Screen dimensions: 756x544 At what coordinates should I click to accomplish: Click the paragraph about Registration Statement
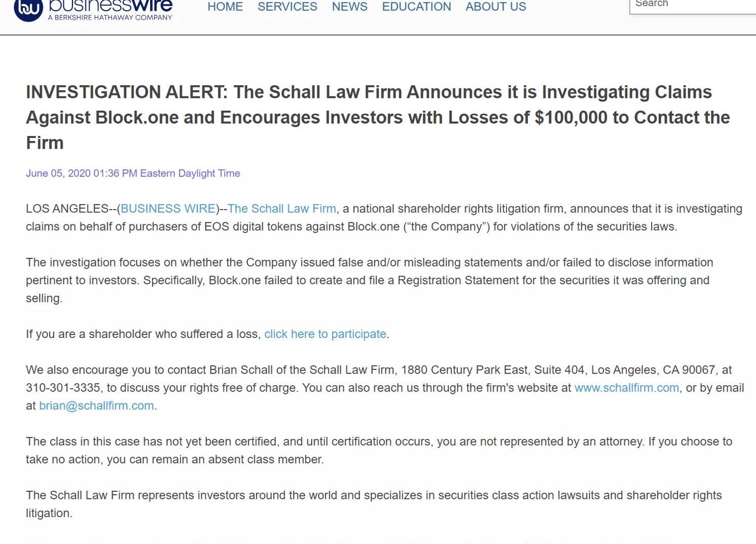[369, 280]
